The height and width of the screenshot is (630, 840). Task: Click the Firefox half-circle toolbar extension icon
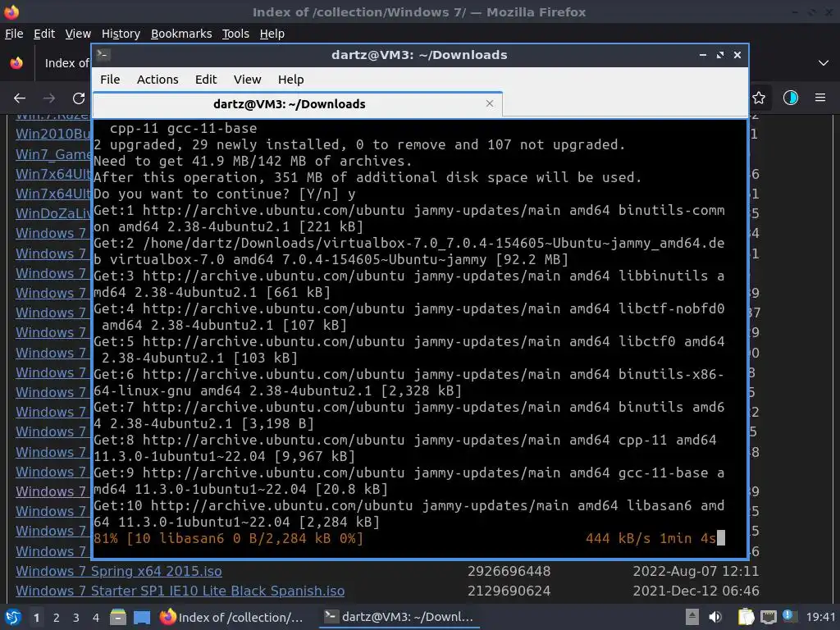point(790,98)
